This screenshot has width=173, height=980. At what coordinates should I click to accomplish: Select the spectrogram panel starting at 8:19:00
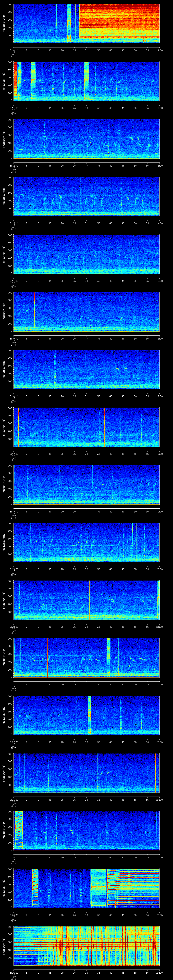[87, 543]
